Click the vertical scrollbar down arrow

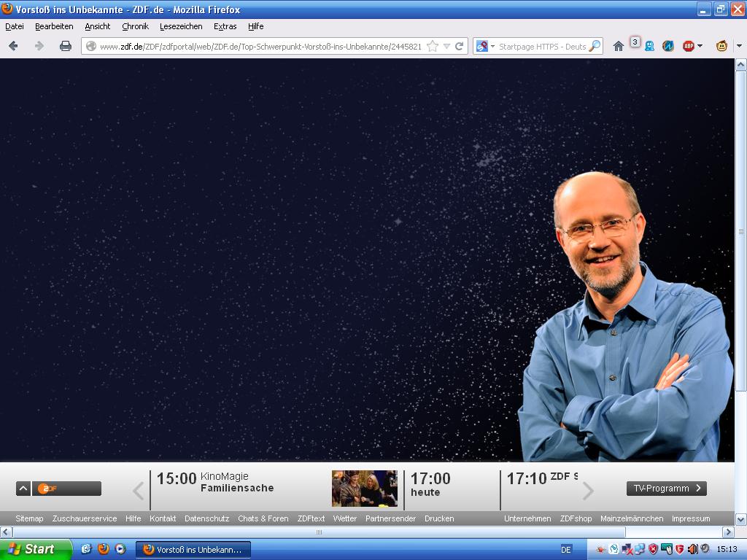click(x=741, y=518)
